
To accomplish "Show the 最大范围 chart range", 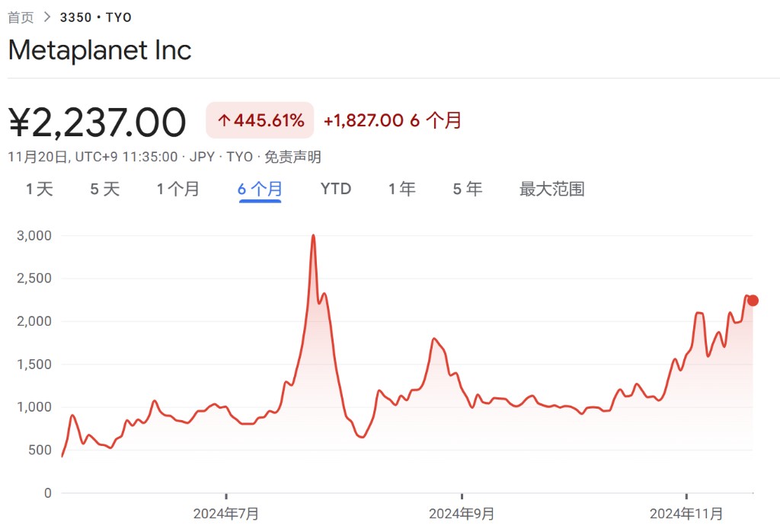I will [x=552, y=189].
